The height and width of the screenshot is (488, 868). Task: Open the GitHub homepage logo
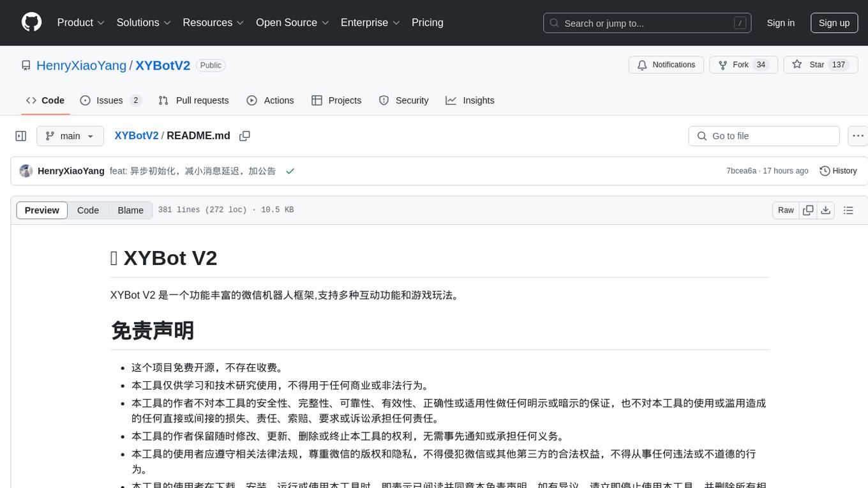click(31, 22)
